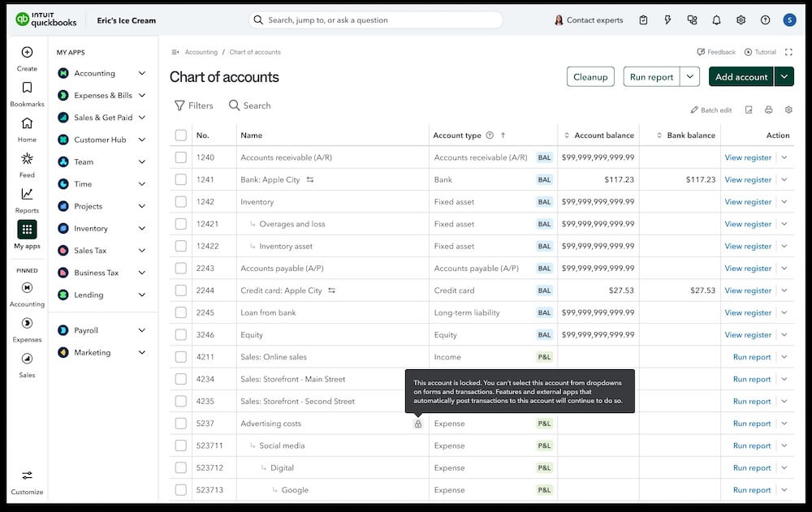This screenshot has height=512, width=812.
Task: Click the Add account button
Action: coord(741,76)
